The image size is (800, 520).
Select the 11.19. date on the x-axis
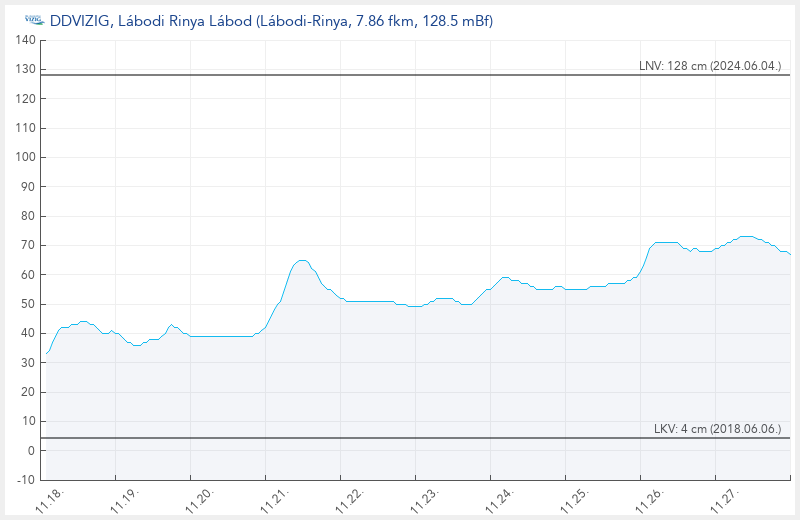pyautogui.click(x=125, y=500)
